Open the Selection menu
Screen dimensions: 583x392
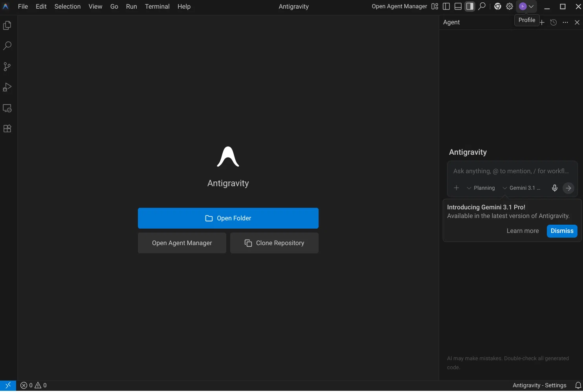[68, 6]
